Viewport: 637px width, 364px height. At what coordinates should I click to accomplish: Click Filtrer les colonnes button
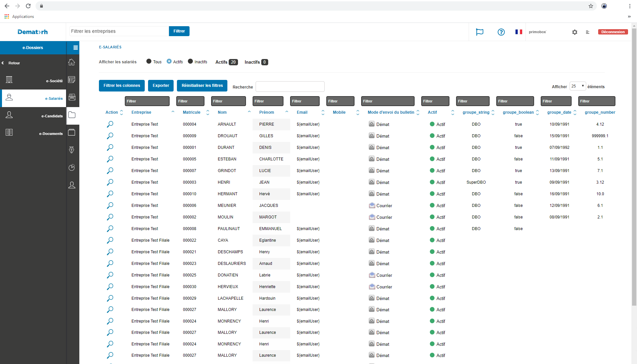(122, 86)
